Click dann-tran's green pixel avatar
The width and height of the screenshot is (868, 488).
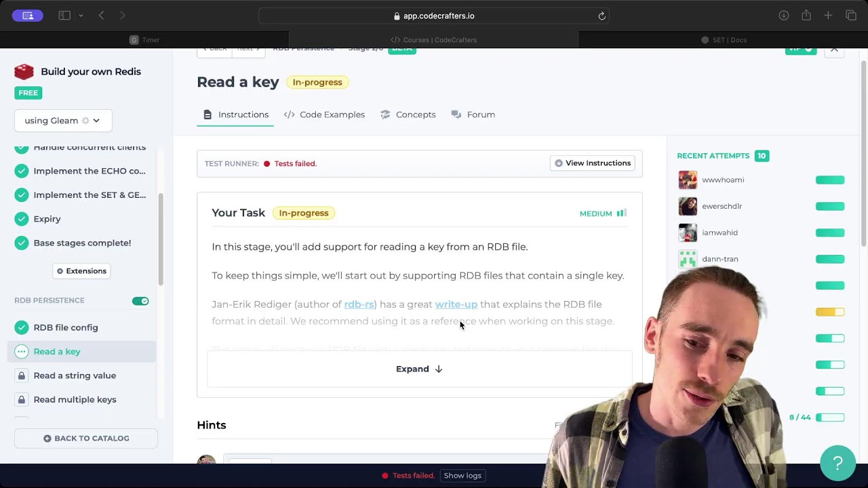[x=688, y=259]
